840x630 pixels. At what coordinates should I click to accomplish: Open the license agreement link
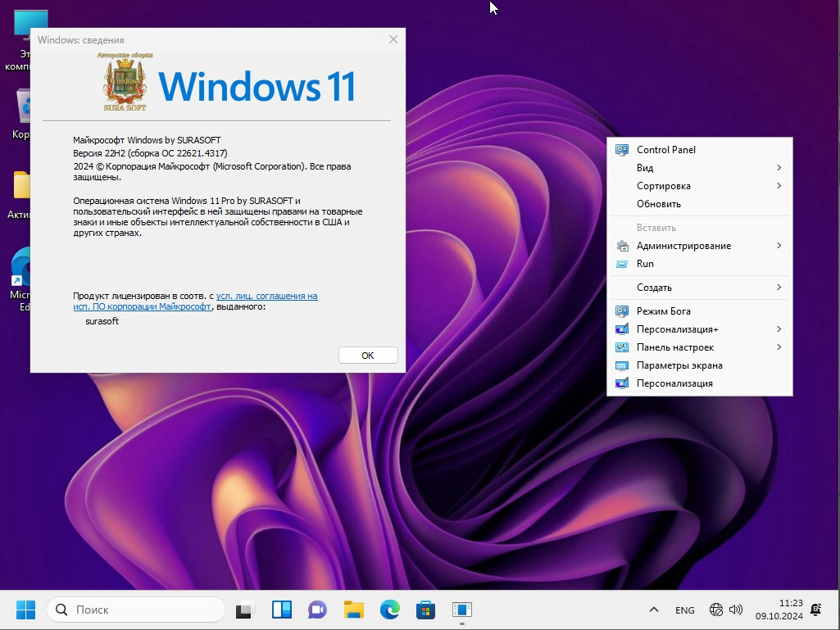pos(266,296)
